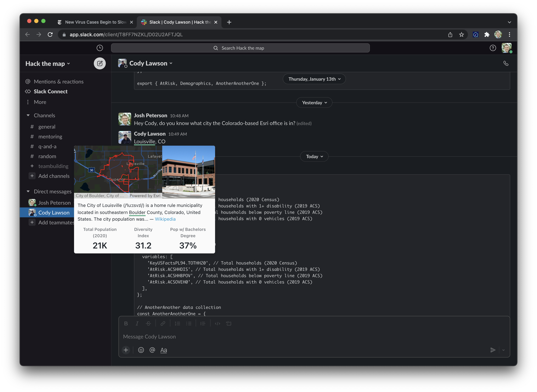This screenshot has width=537, height=392.
Task: Click the plus attachment button in composer
Action: [126, 350]
